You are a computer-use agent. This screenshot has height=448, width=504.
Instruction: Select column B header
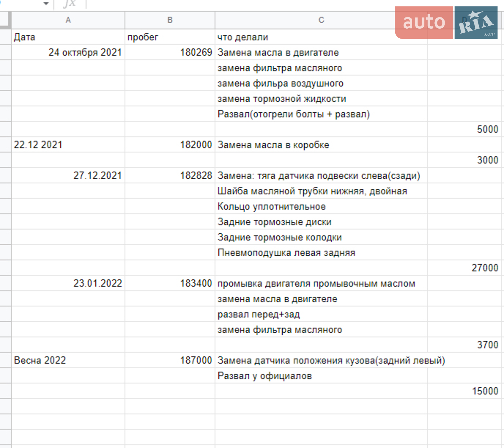coord(170,20)
